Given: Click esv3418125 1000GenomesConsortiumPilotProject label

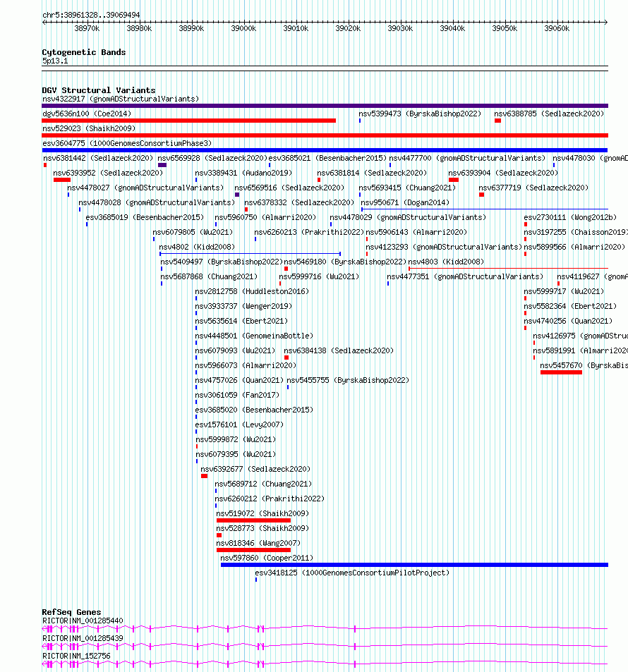Looking at the screenshot, I should point(352,573).
